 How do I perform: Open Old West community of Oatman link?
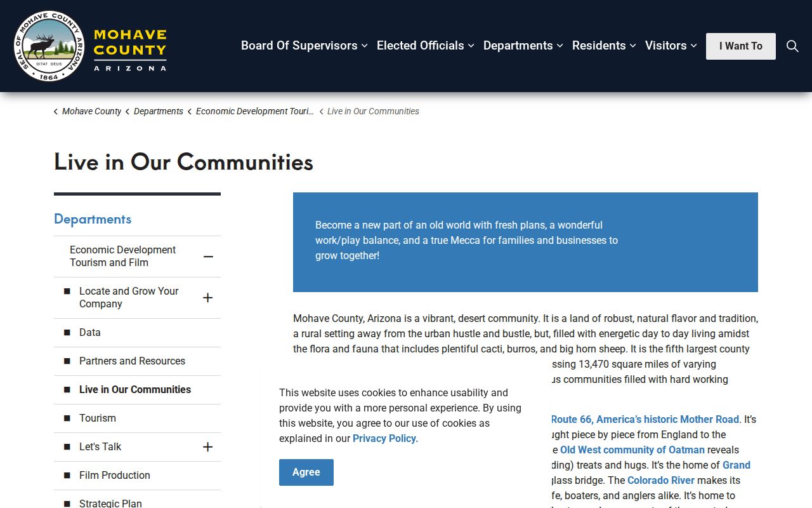click(x=632, y=450)
